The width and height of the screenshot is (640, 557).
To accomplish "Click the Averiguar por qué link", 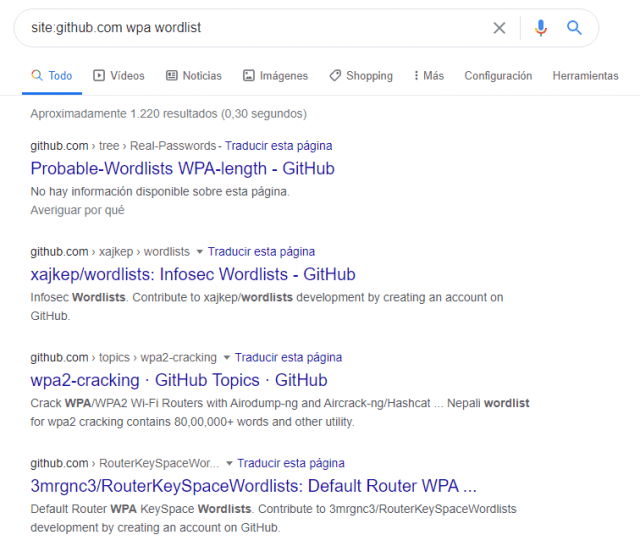I will tap(77, 210).
